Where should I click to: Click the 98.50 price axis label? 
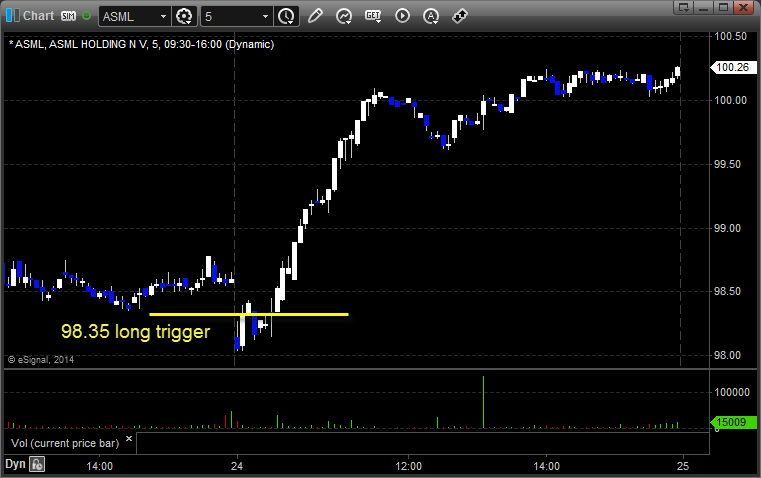click(728, 292)
